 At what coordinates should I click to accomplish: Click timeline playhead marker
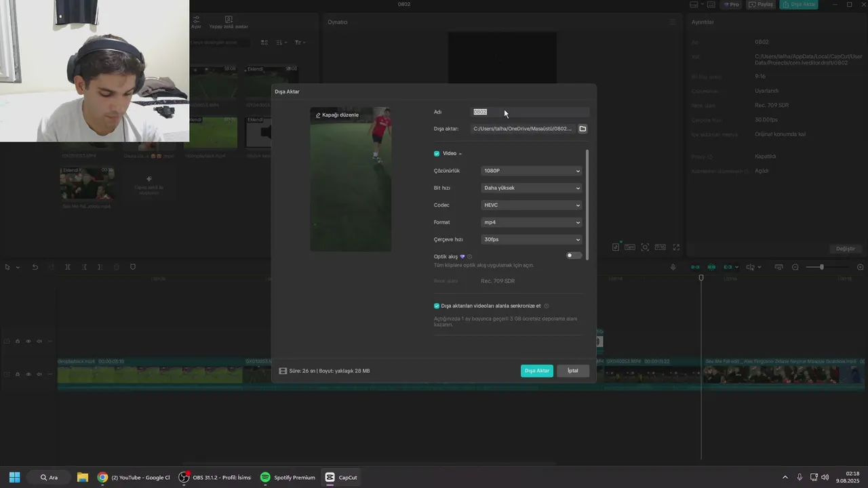coord(701,278)
